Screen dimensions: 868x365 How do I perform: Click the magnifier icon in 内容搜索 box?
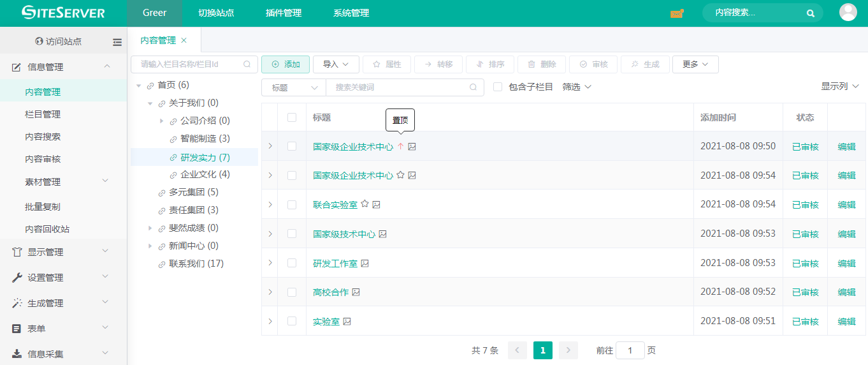[810, 13]
